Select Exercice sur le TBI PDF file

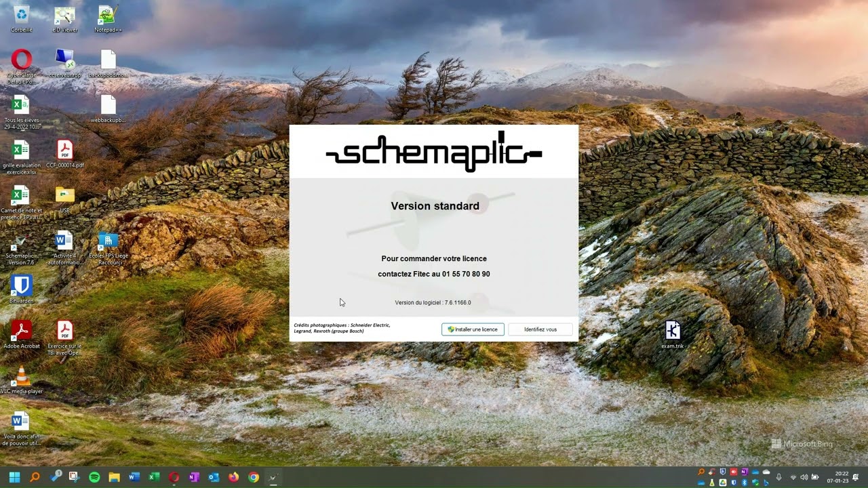(64, 338)
